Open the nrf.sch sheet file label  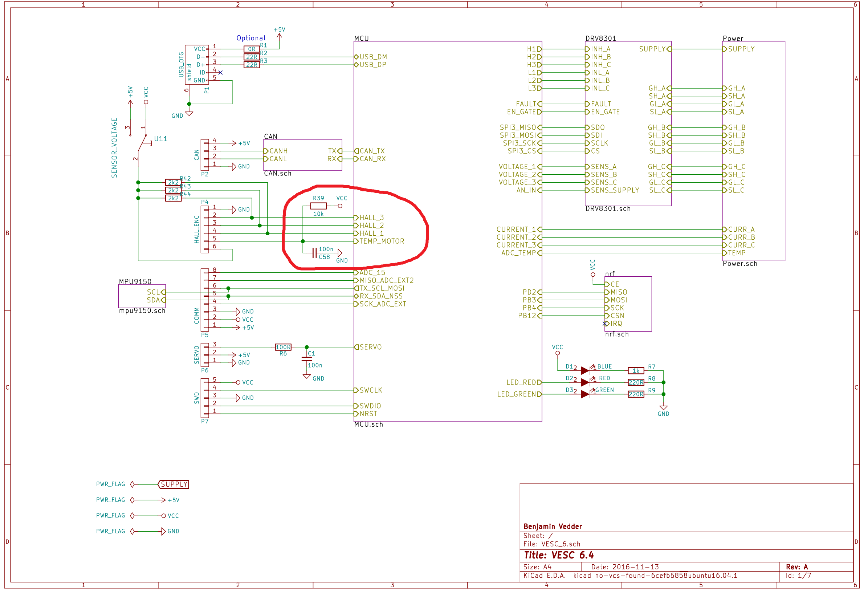click(x=617, y=334)
